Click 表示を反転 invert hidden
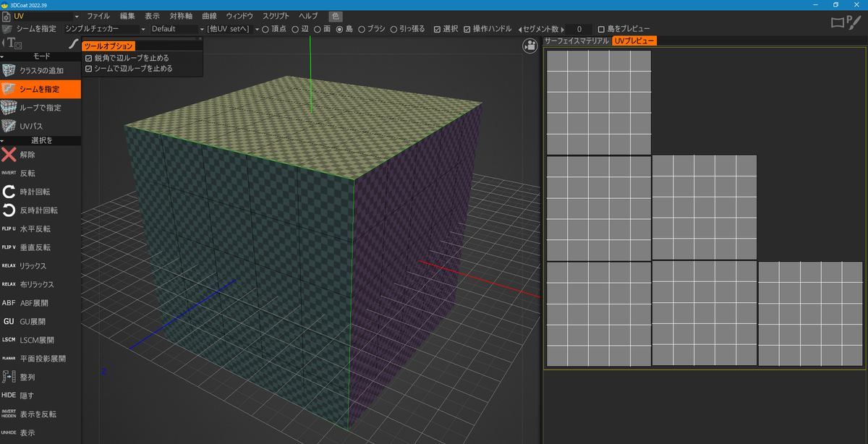 coord(41,414)
